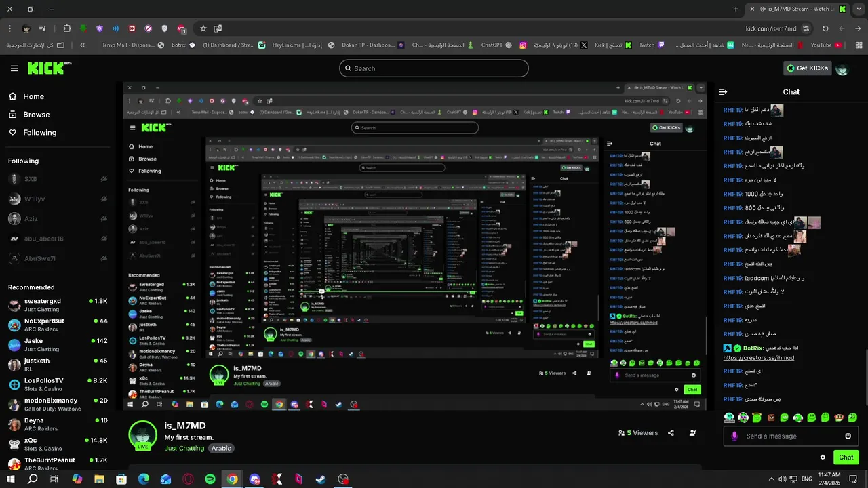Viewport: 868px width, 488px height.
Task: Open followed channel abu_abeer18
Action: (58, 239)
